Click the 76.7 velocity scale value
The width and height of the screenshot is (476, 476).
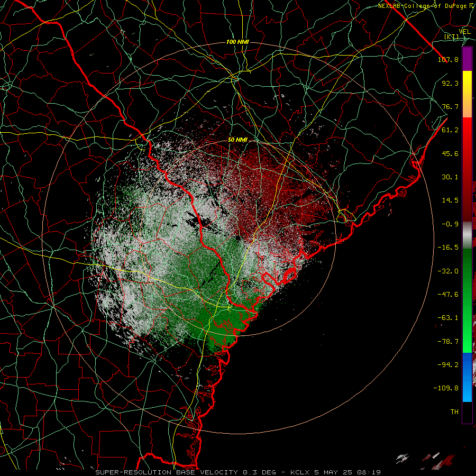click(450, 106)
